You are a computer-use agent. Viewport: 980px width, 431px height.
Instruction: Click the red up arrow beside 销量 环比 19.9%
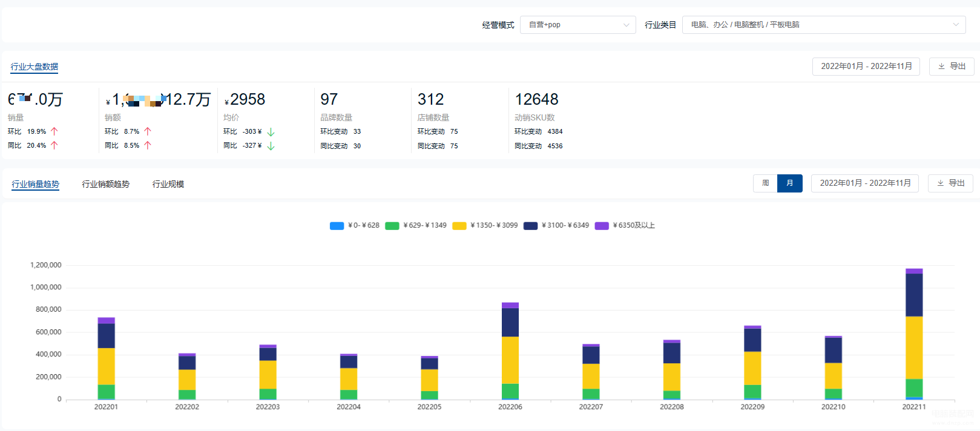pos(54,131)
